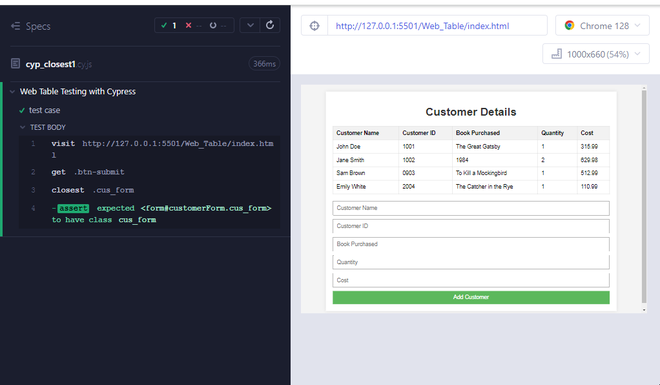Click the Customer ID input field
This screenshot has width=660, height=385.
471,226
